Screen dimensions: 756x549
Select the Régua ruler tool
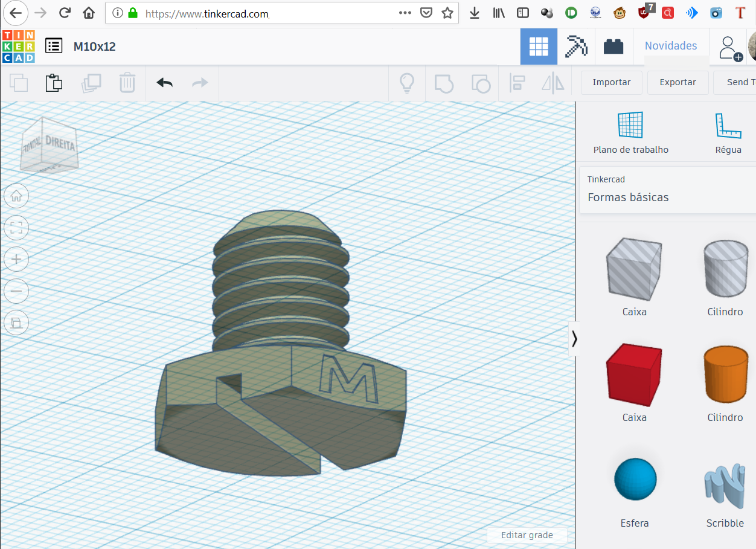tap(728, 133)
